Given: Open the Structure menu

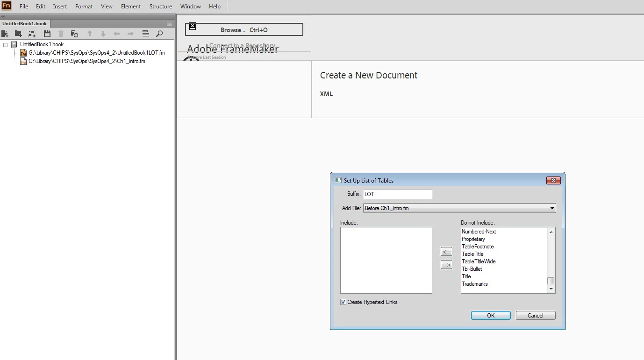Looking at the screenshot, I should pyautogui.click(x=161, y=7).
